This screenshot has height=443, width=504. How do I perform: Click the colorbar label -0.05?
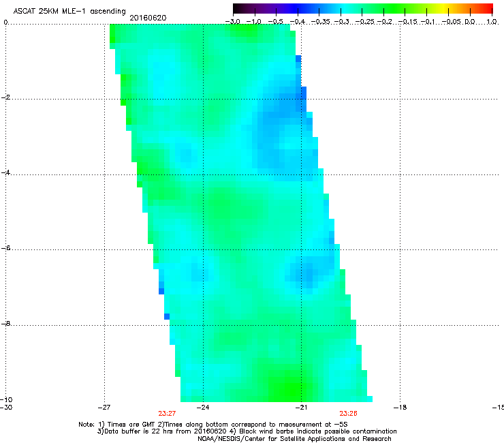pyautogui.click(x=452, y=22)
